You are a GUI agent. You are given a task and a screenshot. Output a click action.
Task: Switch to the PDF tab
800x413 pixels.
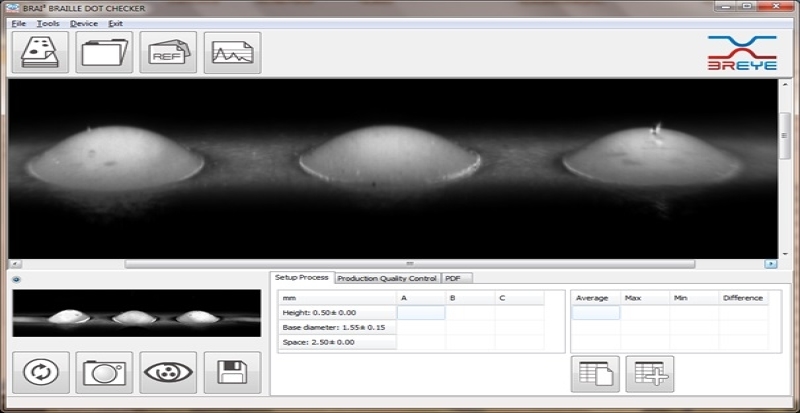coord(457,278)
